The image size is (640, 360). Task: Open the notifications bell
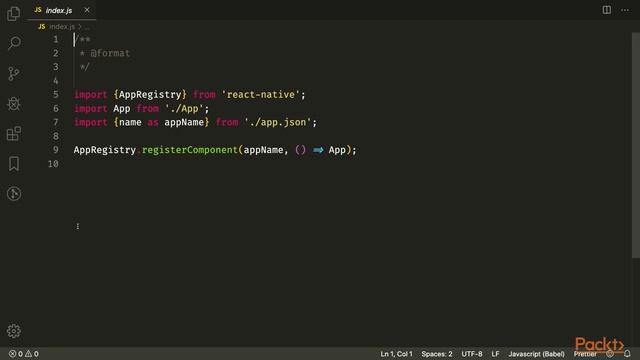[627, 354]
